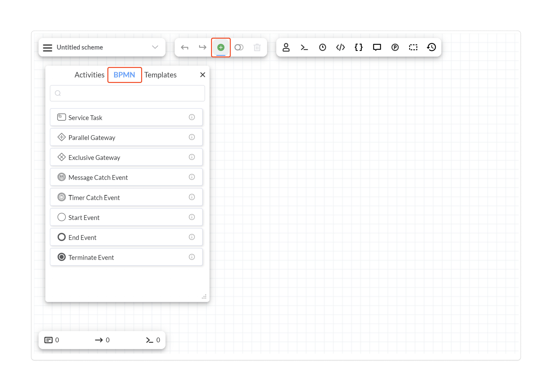Close the elements panel

[x=203, y=75]
